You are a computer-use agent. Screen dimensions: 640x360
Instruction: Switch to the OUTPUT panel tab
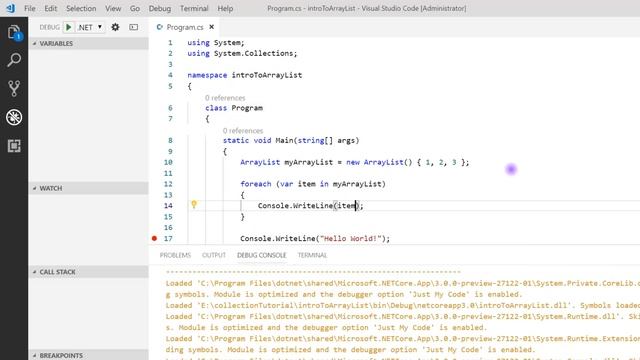tap(214, 255)
